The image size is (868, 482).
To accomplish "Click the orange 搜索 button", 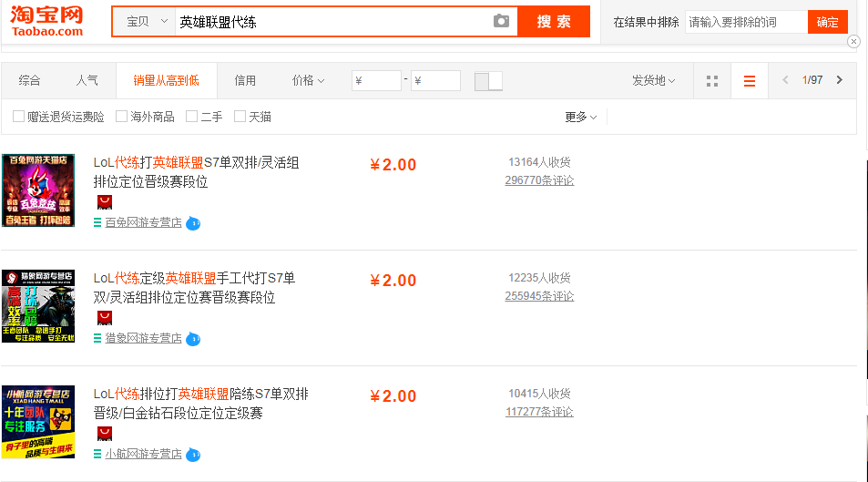I will (x=554, y=22).
